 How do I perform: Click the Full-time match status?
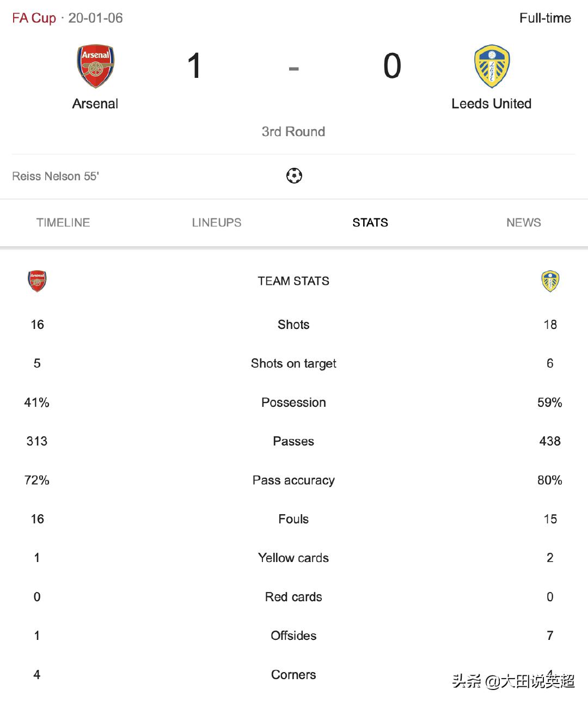pyautogui.click(x=545, y=18)
